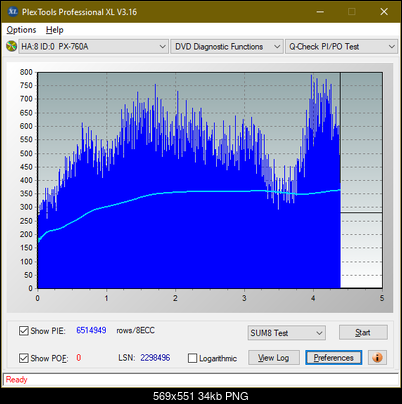Click the PIE value 6514949
This screenshot has height=404, width=402.
[91, 330]
